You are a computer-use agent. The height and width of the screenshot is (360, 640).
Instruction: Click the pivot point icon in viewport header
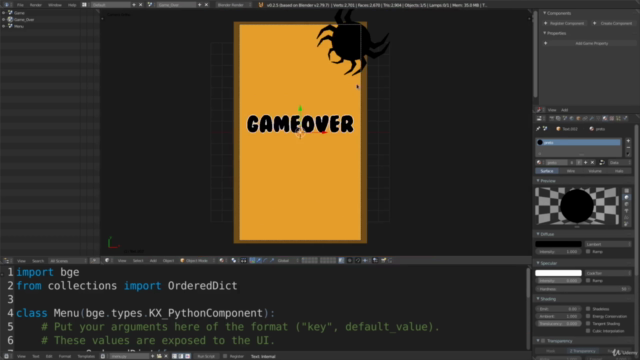tap(234, 260)
